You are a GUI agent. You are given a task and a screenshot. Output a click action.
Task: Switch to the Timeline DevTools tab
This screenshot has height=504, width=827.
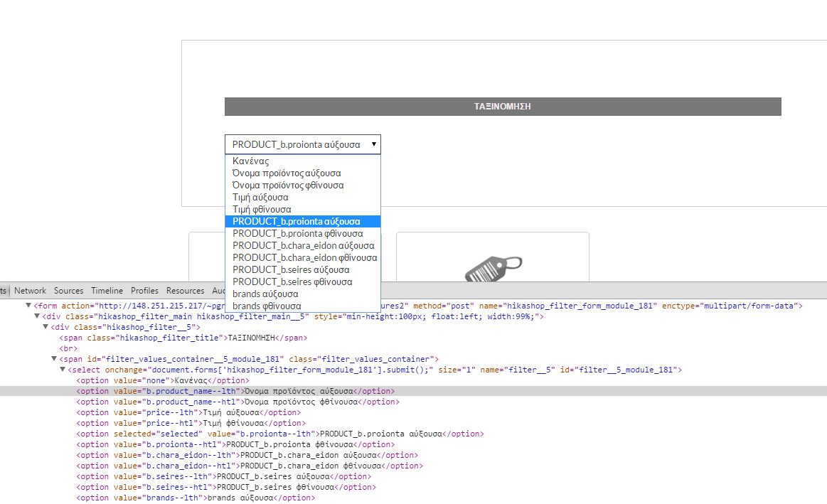pos(107,291)
